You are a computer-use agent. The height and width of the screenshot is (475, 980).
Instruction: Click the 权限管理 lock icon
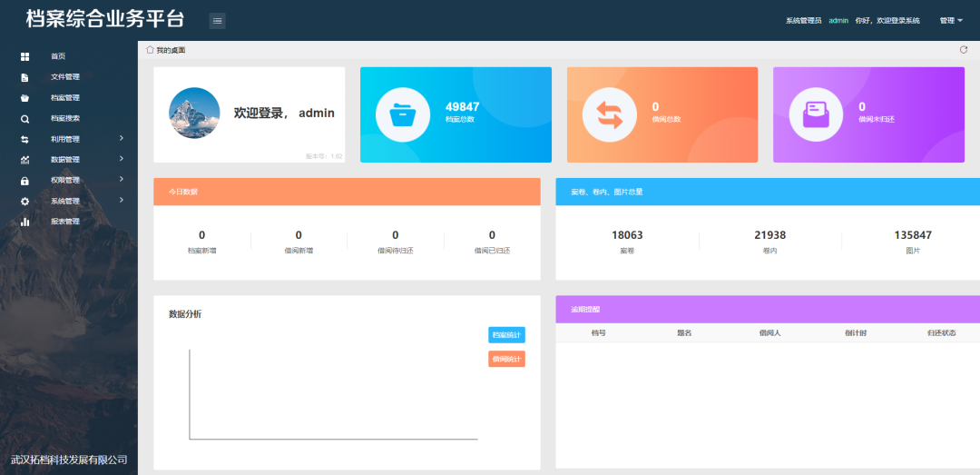(x=25, y=181)
